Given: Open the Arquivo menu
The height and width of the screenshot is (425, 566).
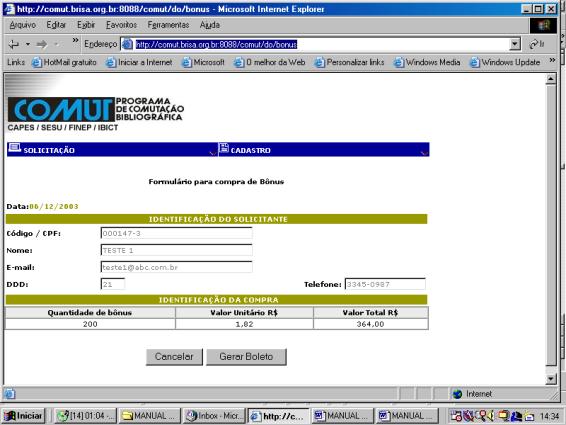Looking at the screenshot, I should [23, 25].
